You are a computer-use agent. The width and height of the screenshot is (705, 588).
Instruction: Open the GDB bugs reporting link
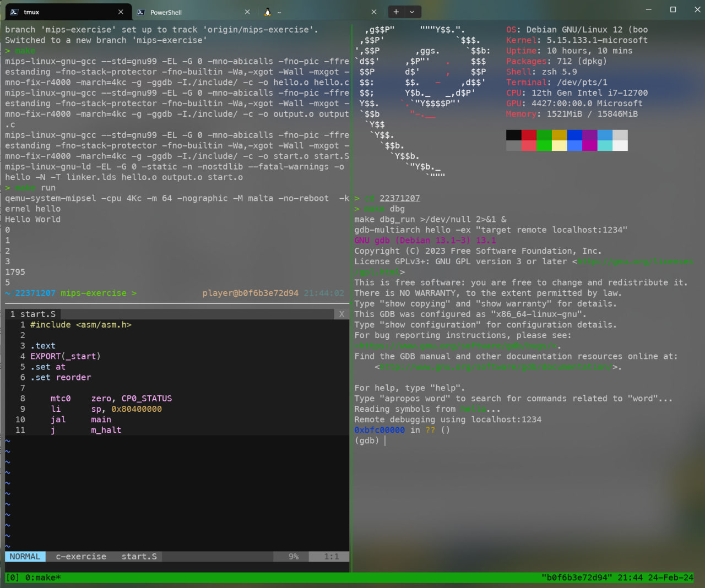456,346
